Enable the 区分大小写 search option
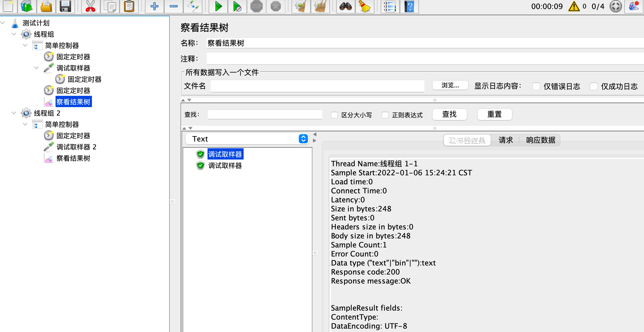This screenshot has width=644, height=332. (x=334, y=115)
